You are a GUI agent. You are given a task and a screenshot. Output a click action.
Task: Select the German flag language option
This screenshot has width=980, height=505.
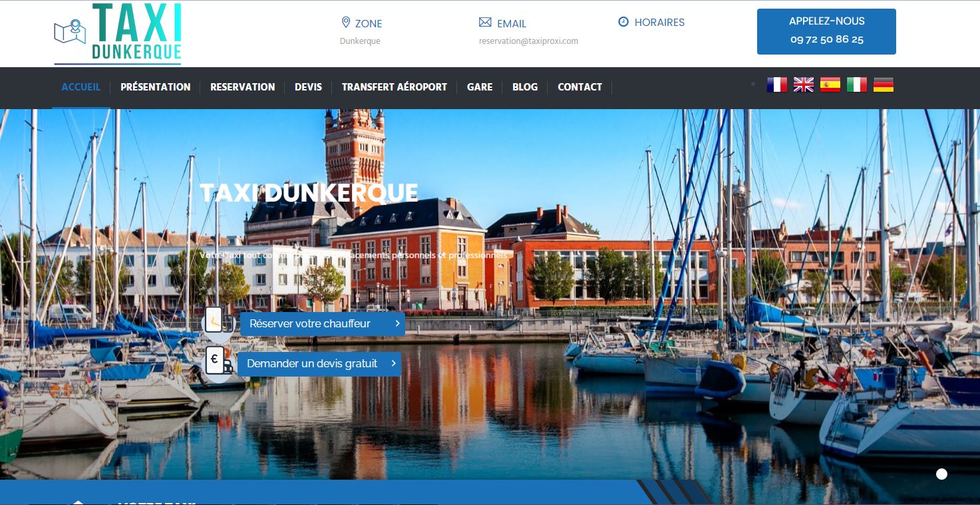pyautogui.click(x=883, y=84)
